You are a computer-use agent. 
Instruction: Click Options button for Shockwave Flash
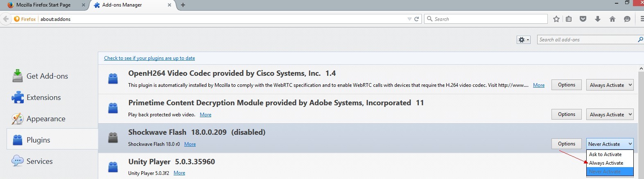566,144
